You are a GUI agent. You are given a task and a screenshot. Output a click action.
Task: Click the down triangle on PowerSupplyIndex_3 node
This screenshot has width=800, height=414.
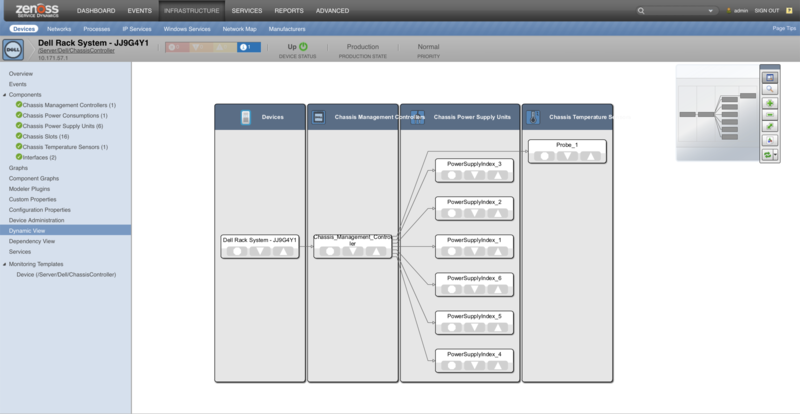tap(474, 175)
